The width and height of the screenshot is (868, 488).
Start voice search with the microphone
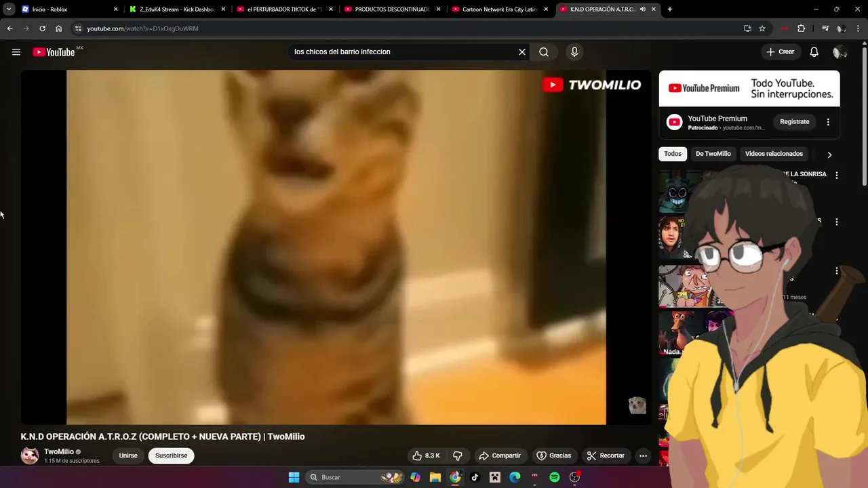pyautogui.click(x=574, y=52)
